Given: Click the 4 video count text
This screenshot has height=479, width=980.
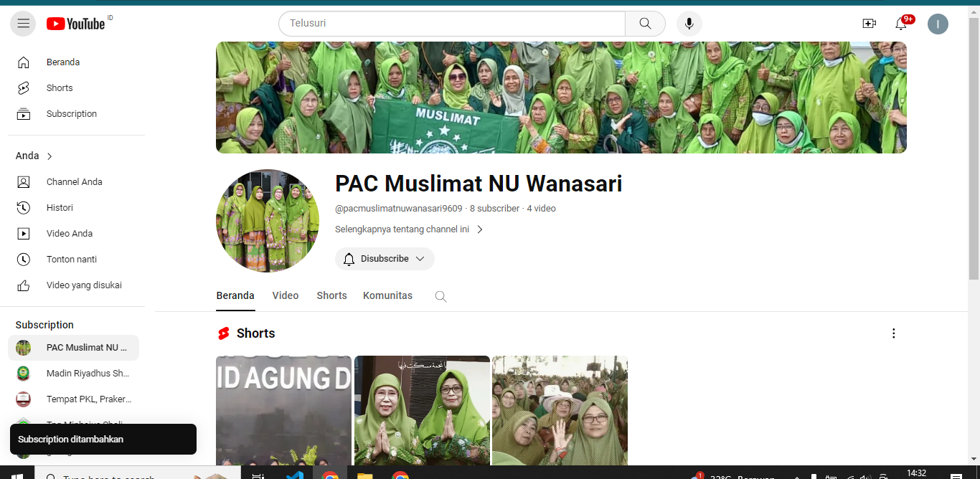Looking at the screenshot, I should tap(542, 209).
